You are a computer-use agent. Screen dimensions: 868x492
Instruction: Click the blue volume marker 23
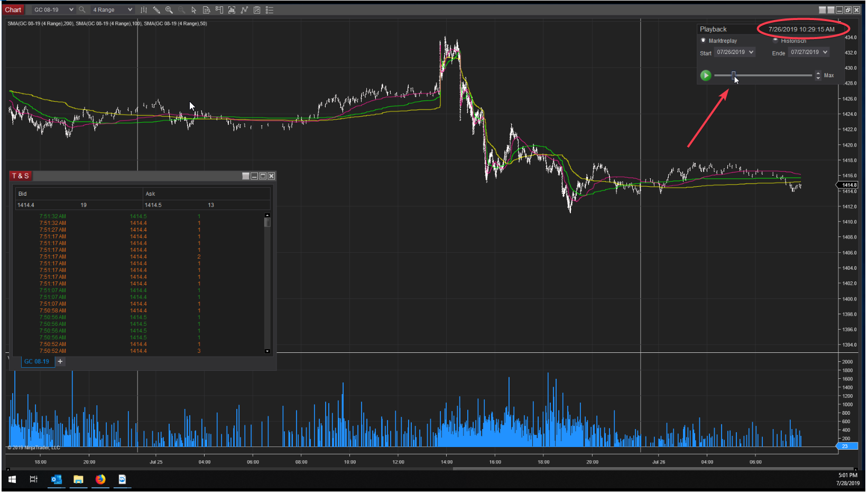pos(847,446)
